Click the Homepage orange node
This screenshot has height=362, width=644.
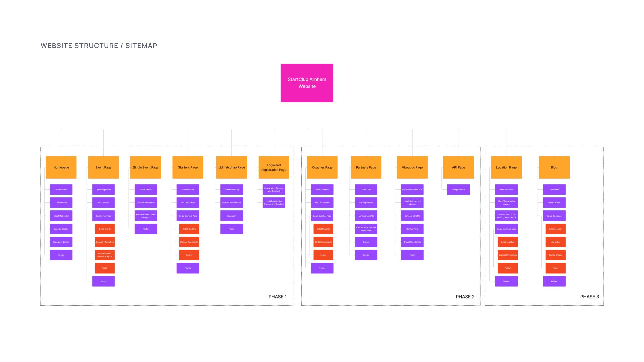(x=61, y=167)
